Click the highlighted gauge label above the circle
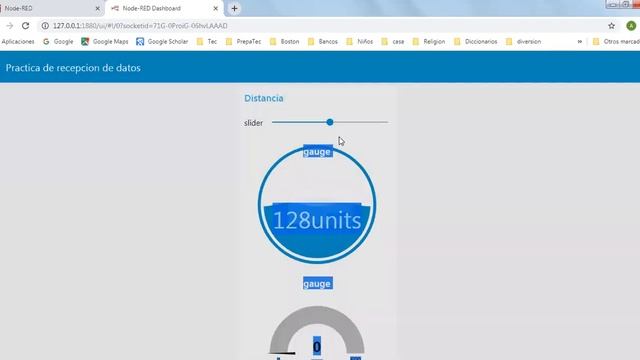 (318, 152)
